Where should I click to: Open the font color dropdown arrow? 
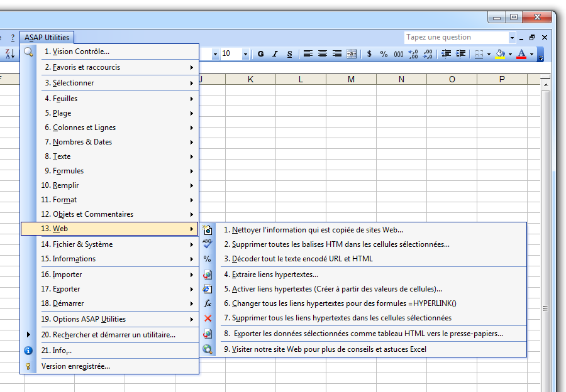530,54
